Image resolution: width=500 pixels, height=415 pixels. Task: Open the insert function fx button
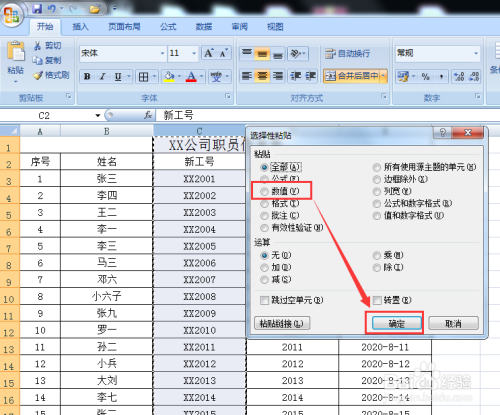click(148, 115)
